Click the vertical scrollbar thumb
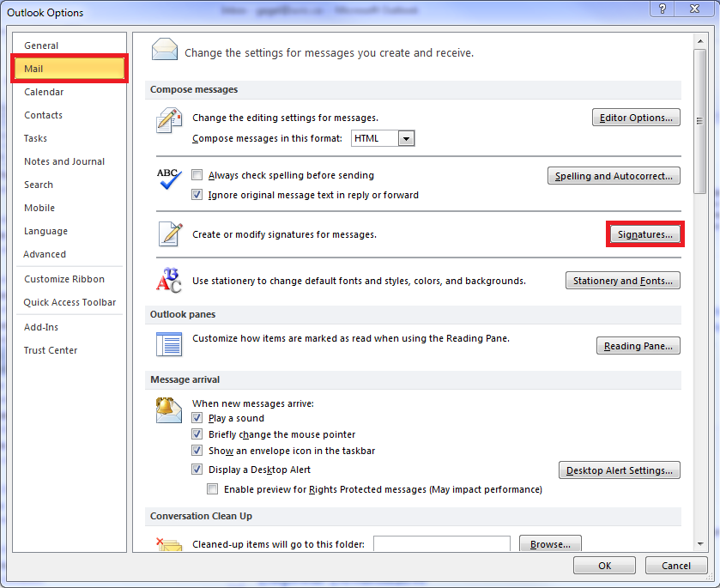 (699, 121)
